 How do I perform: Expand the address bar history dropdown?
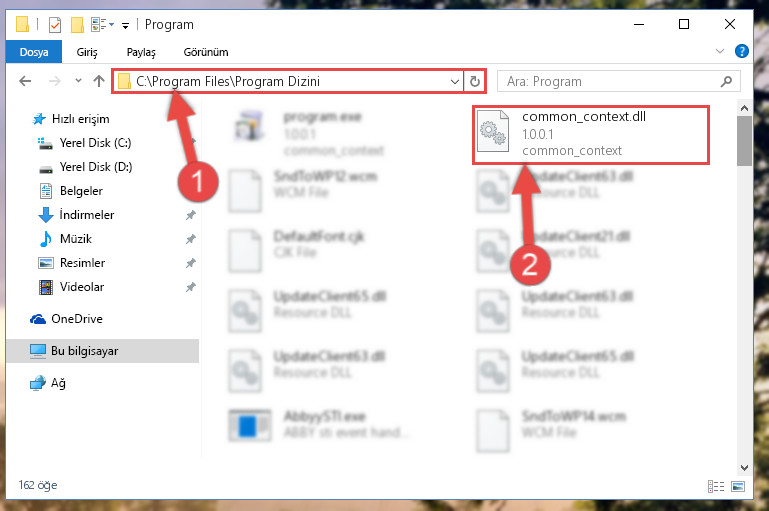tap(455, 81)
